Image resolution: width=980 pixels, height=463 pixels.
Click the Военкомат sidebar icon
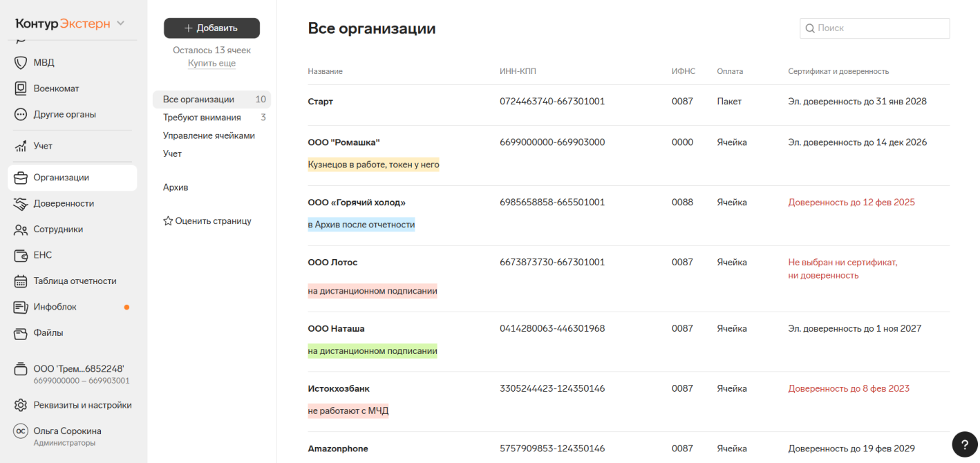point(21,88)
